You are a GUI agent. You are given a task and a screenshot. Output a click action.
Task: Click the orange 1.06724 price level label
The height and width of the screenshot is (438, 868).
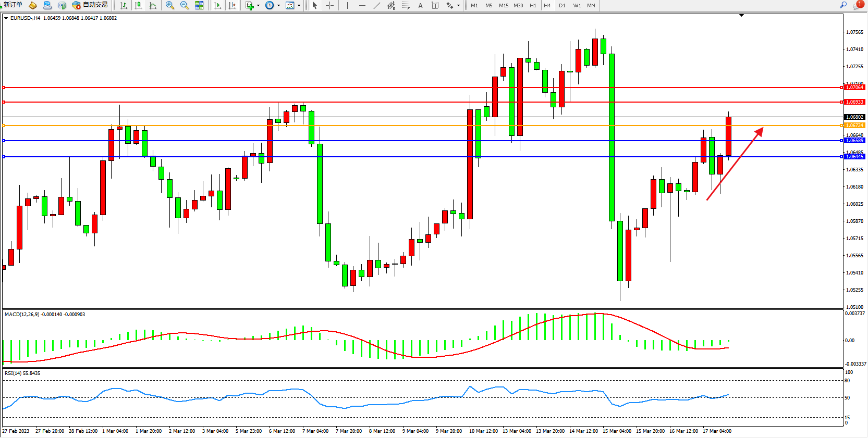click(x=854, y=126)
